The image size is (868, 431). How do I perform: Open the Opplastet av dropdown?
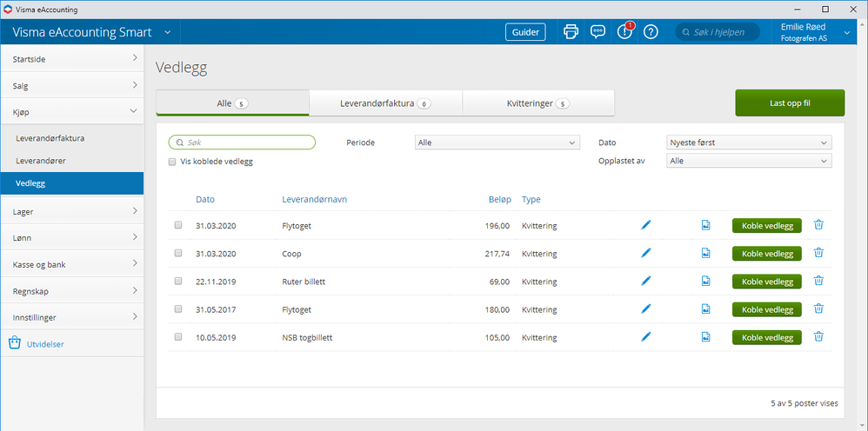pyautogui.click(x=749, y=161)
